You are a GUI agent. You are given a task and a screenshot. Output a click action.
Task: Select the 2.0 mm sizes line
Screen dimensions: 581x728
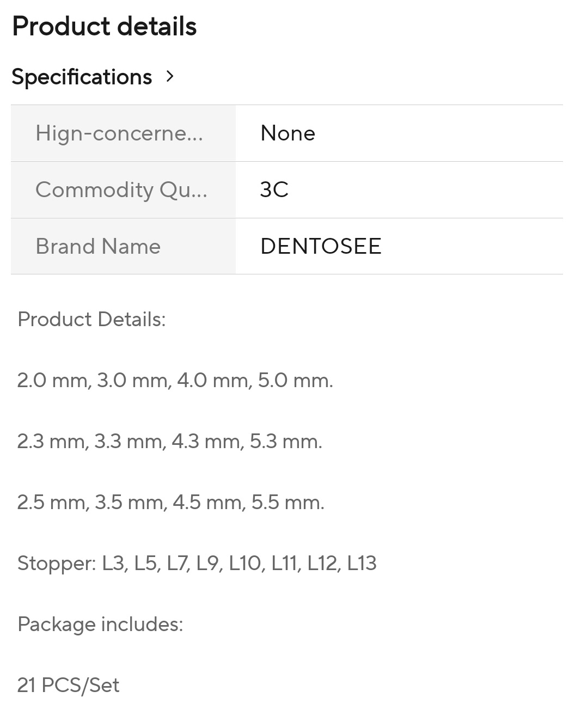point(175,380)
